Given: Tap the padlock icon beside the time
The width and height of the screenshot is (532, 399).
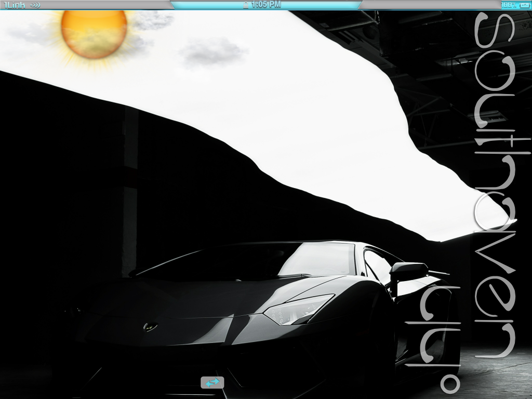Looking at the screenshot, I should click(246, 5).
